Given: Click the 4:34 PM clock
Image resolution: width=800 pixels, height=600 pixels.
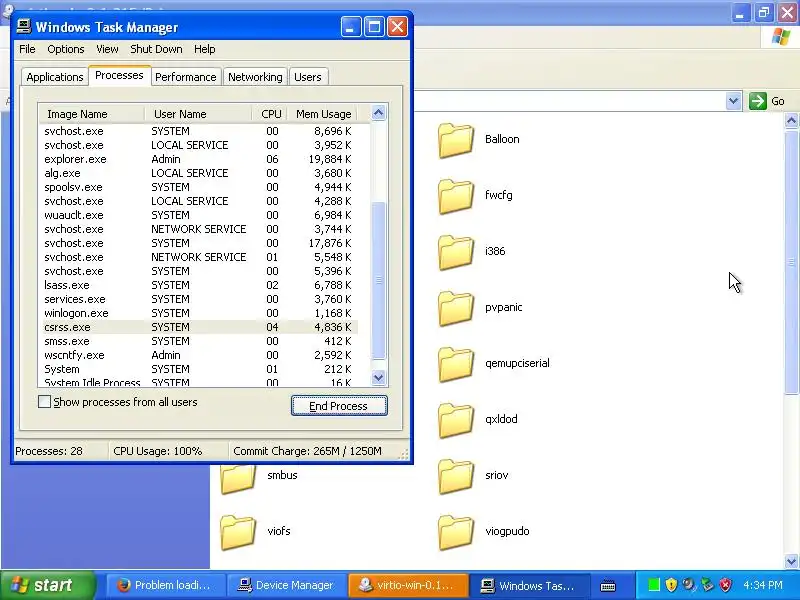Looking at the screenshot, I should point(763,585).
